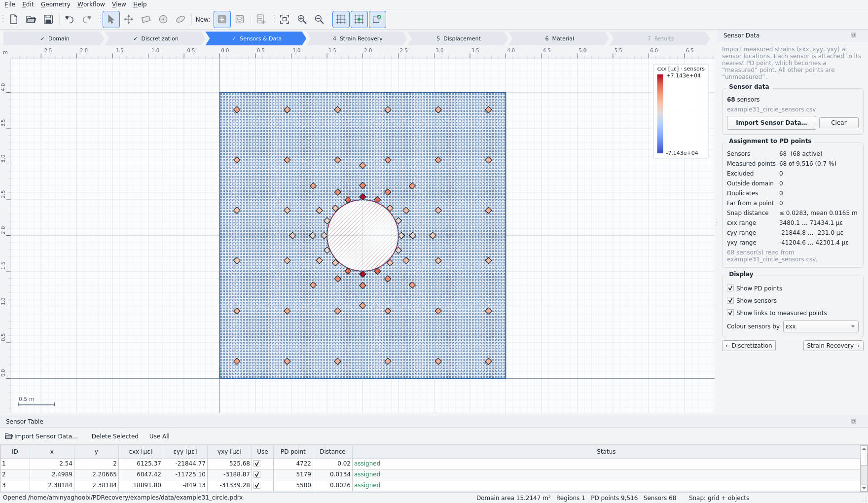
Task: Click the PD points 9,516 status entry
Action: click(x=614, y=498)
